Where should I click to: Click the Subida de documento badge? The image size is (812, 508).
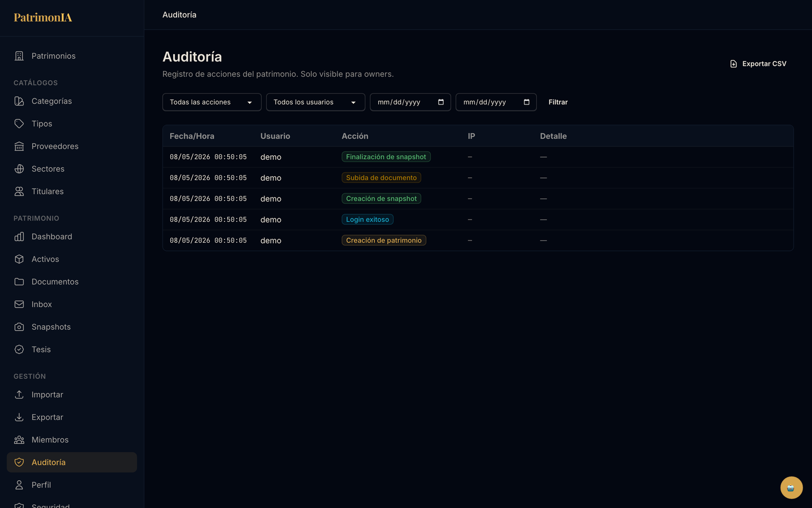[381, 178]
